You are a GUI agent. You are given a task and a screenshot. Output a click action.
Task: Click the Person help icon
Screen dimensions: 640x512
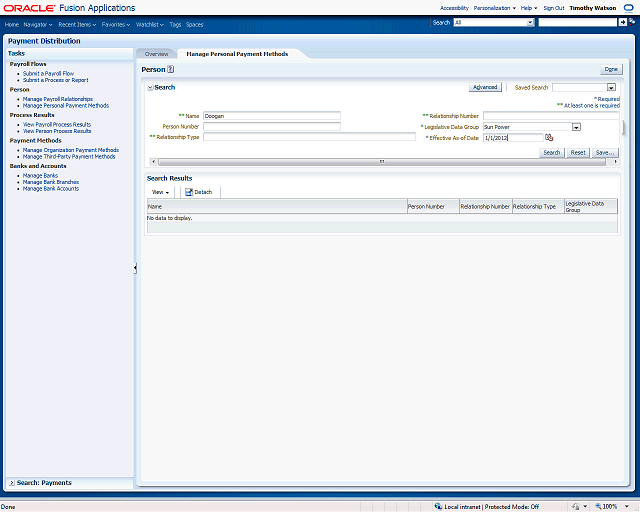(171, 70)
